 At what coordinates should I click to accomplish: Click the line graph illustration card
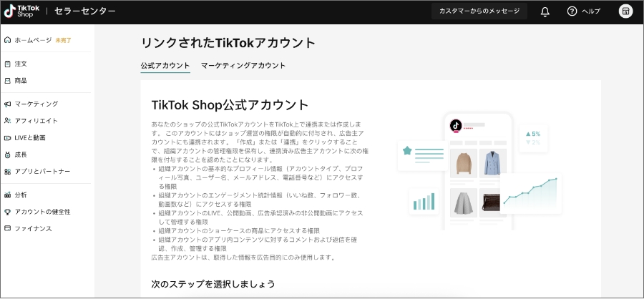[531, 193]
